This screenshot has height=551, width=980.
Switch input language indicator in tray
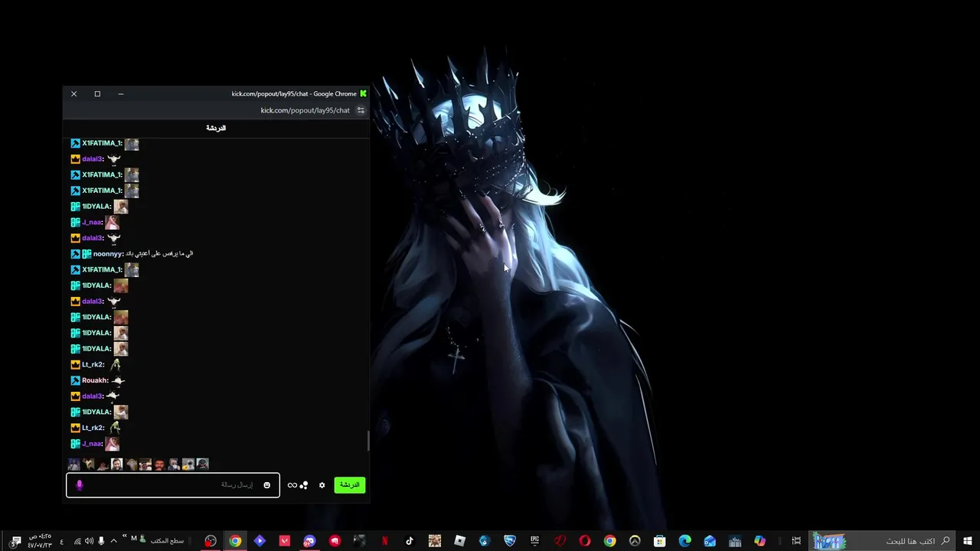[61, 541]
